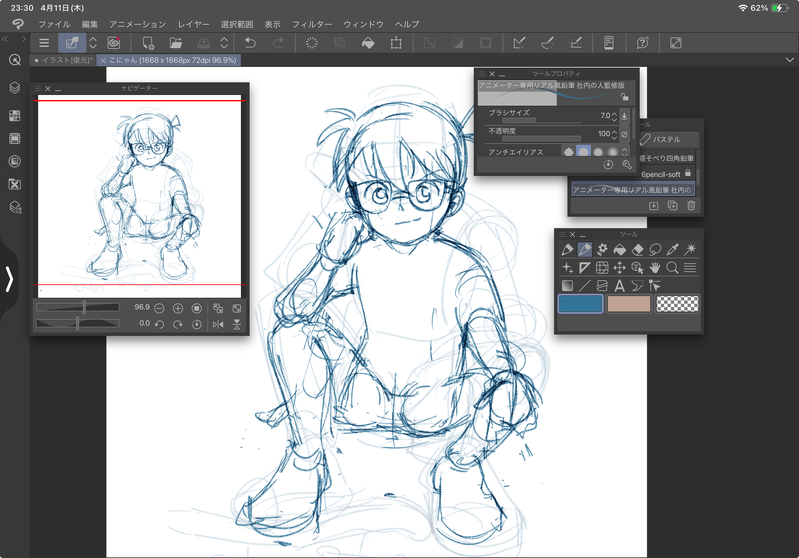The height and width of the screenshot is (558, 799).
Task: Select the Text tool
Action: click(620, 285)
